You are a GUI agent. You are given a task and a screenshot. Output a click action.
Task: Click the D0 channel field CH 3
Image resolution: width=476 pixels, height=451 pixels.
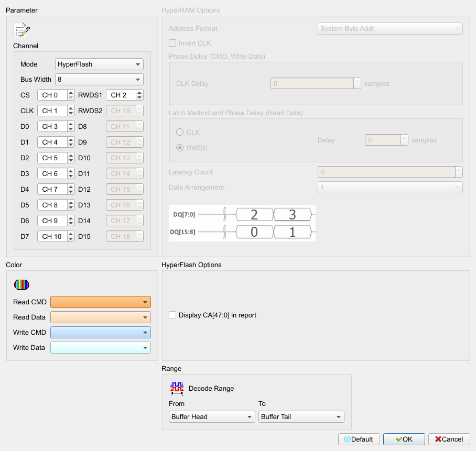coord(52,126)
